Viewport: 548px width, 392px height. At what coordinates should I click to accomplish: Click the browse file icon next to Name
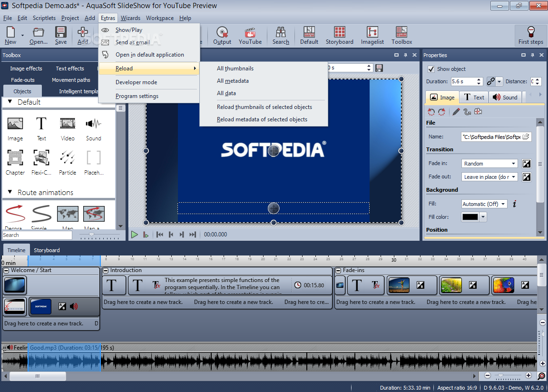[x=526, y=137]
